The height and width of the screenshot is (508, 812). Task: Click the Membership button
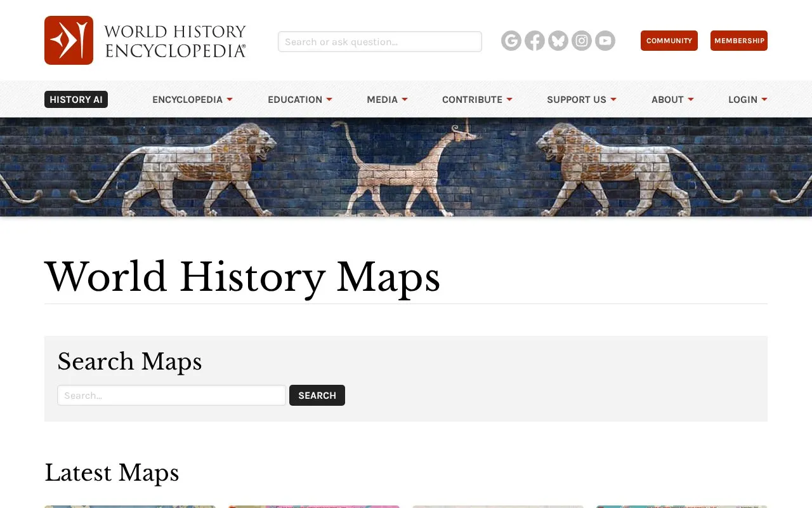tap(739, 41)
